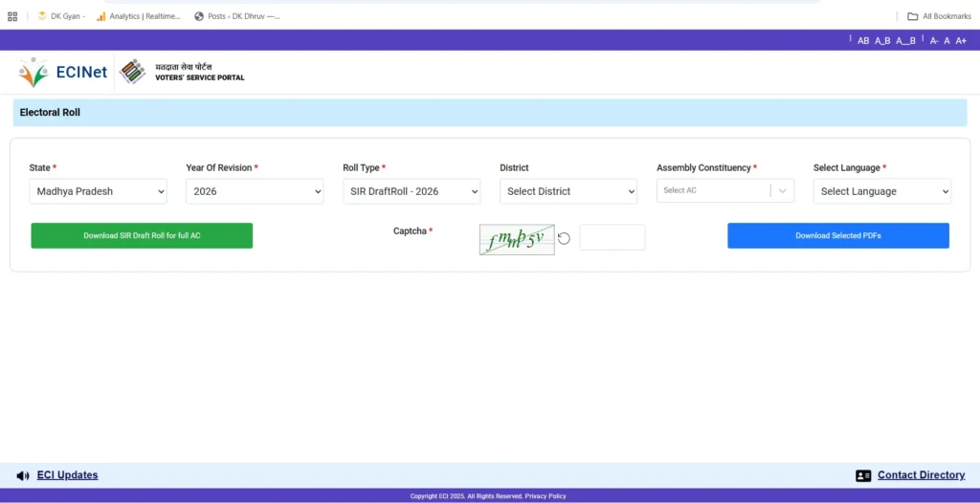
Task: Open the bookmarks bar apps grid icon
Action: [x=12, y=16]
